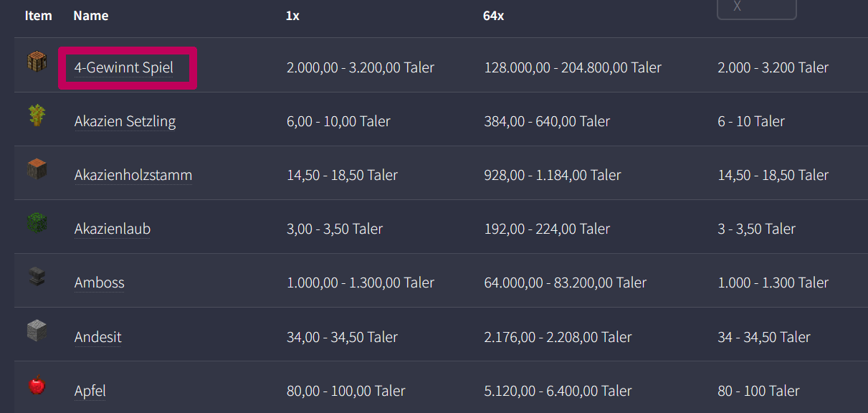
Task: Click Amboss 1x price 1.000,00 - 1.300,00 Taler
Action: coord(361,283)
